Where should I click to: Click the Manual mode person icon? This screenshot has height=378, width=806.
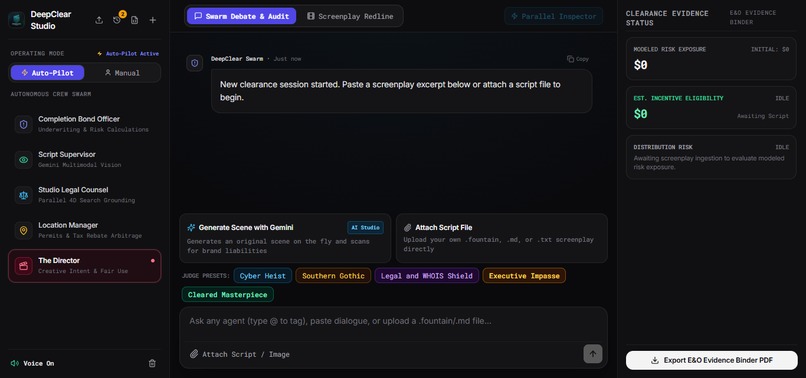point(108,73)
